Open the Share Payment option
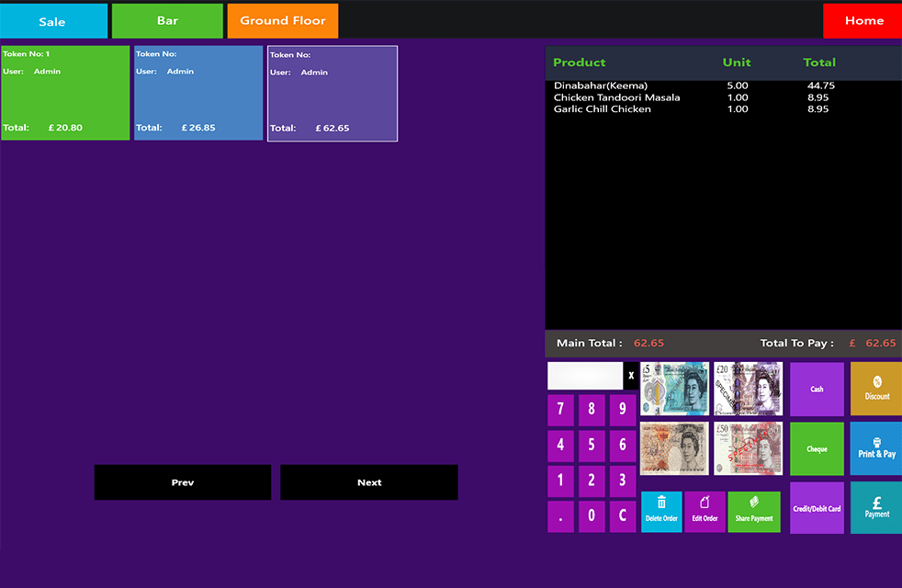Viewport: 902px width, 588px height. pos(754,512)
